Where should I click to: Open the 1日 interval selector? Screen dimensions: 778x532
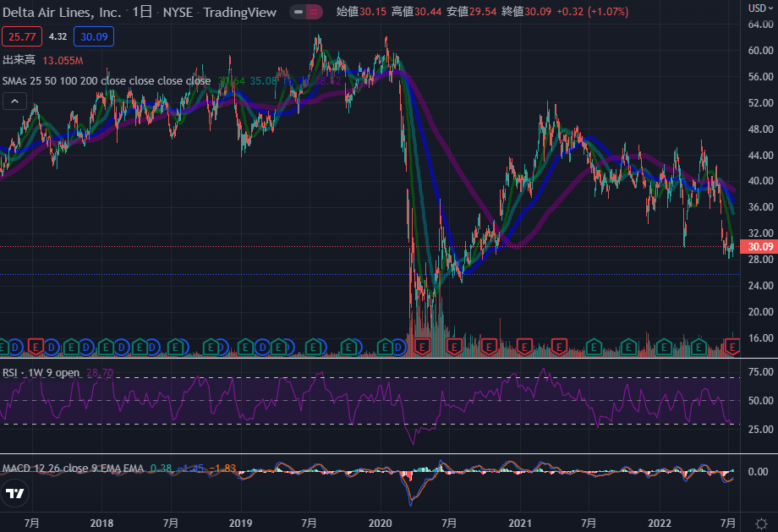142,12
